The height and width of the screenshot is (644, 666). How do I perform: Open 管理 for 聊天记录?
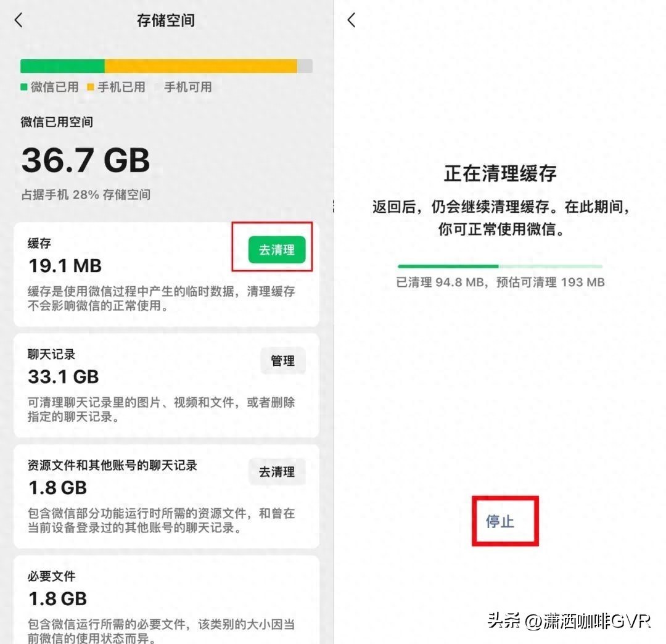coord(282,361)
